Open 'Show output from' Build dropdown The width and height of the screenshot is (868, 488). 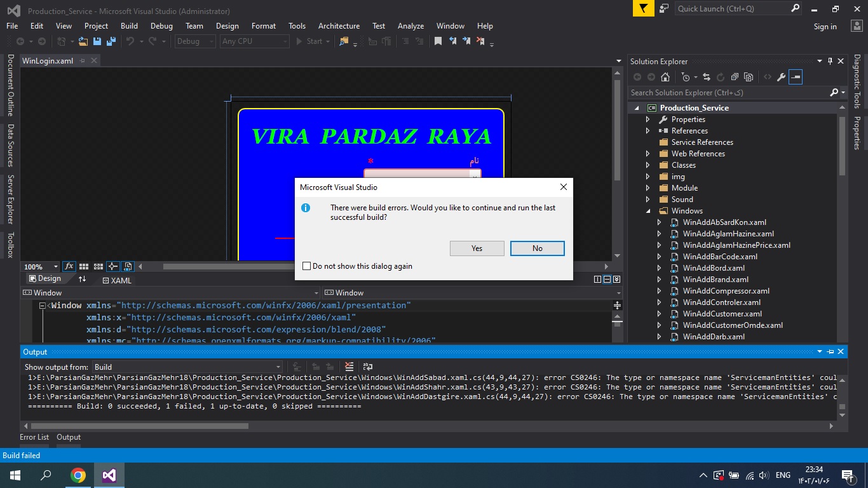point(187,367)
